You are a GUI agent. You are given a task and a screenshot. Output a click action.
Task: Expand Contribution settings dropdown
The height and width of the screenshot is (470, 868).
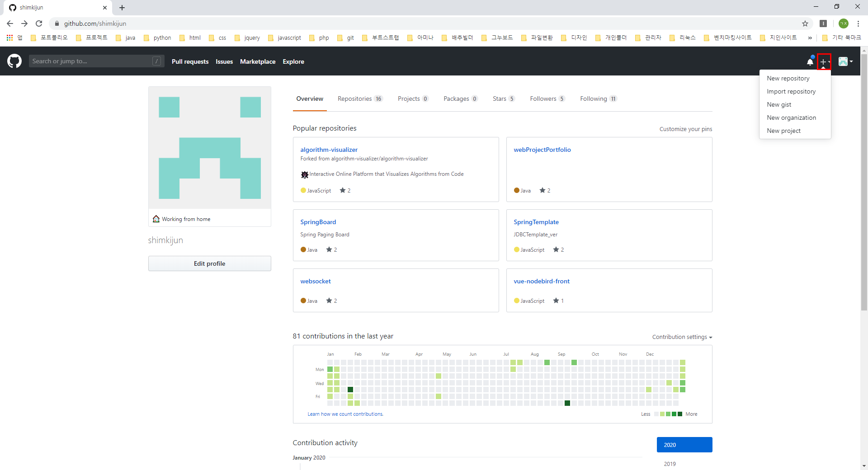[682, 337]
